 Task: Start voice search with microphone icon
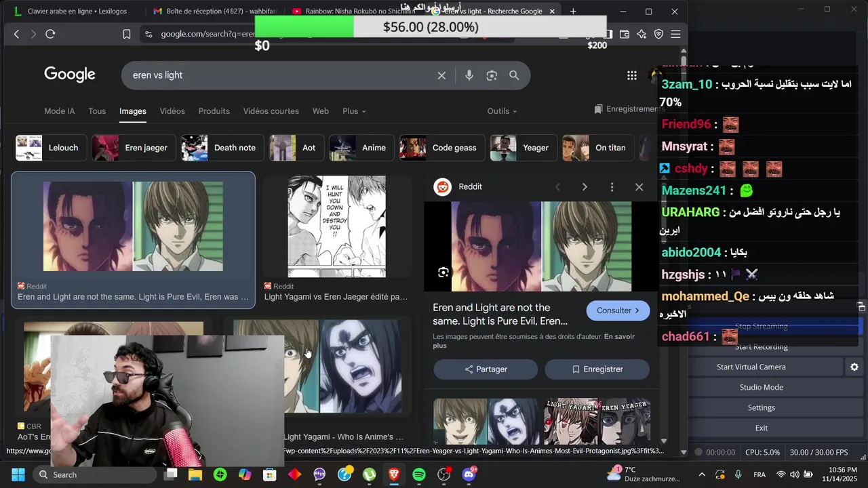[x=469, y=75]
